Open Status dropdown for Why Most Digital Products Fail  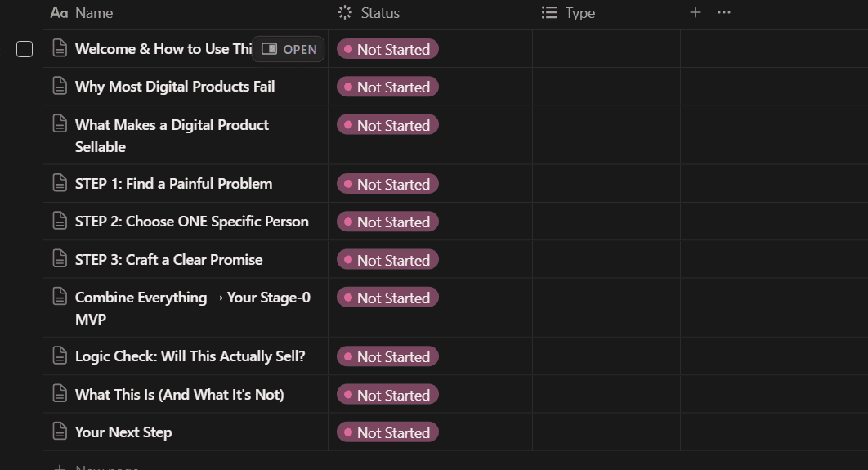click(387, 87)
